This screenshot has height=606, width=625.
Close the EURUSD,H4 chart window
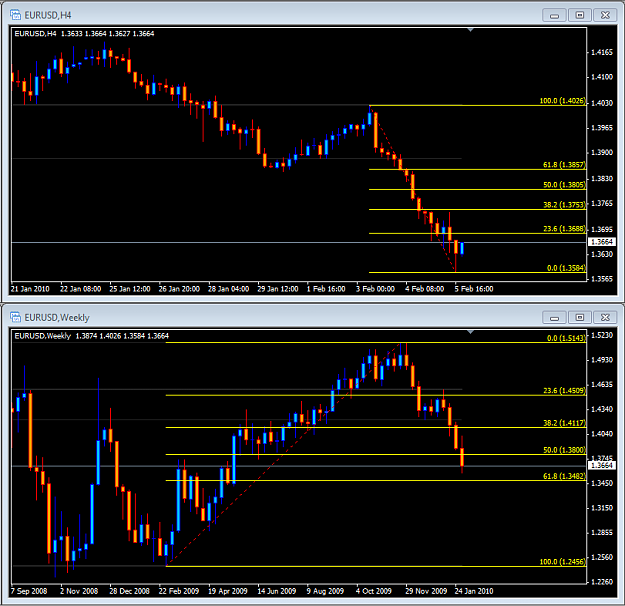[x=605, y=15]
